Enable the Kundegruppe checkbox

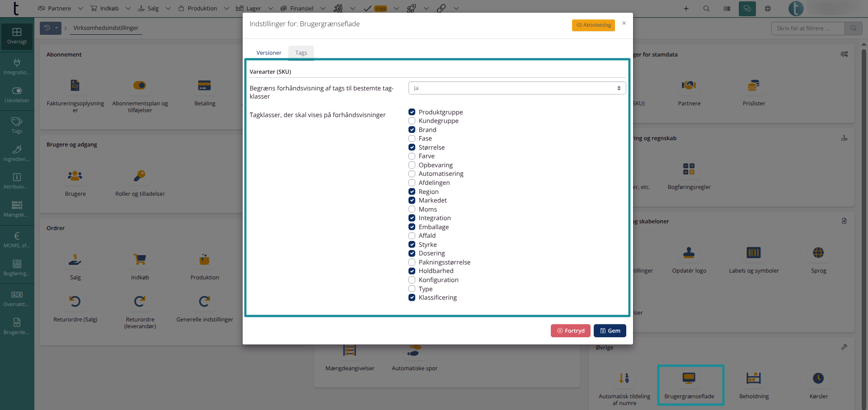412,121
